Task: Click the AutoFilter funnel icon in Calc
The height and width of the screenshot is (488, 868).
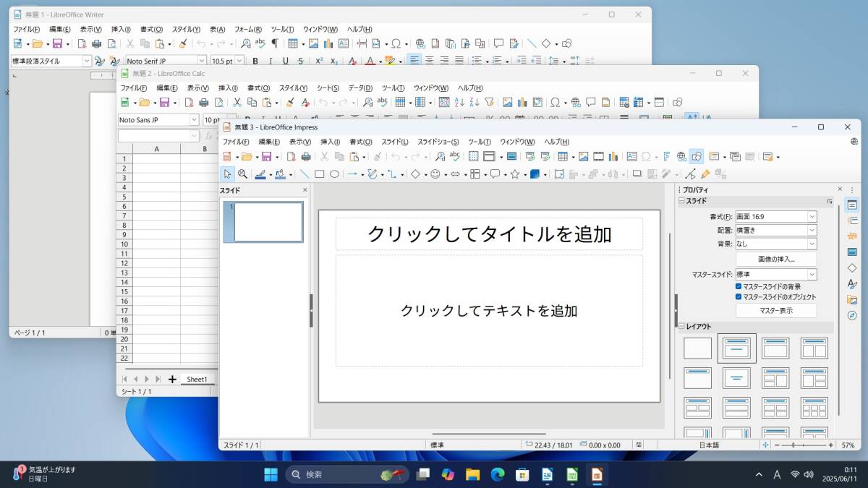Action: pyautogui.click(x=490, y=103)
